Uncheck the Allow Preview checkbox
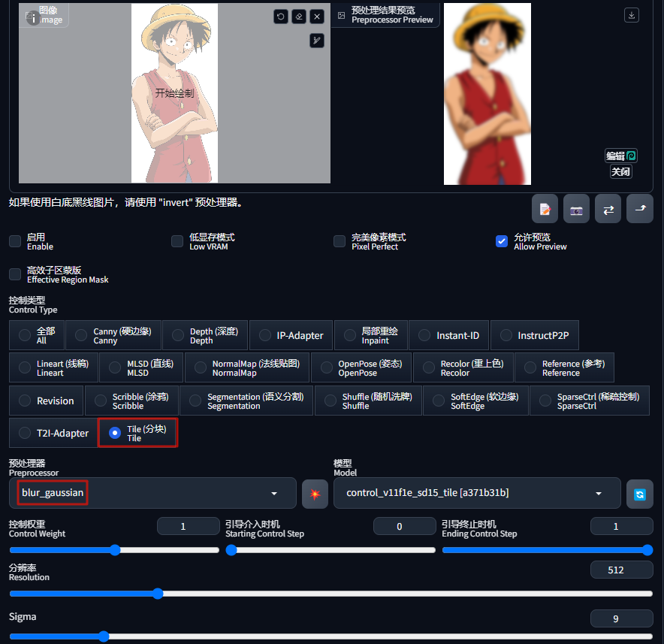664x644 pixels. point(502,241)
